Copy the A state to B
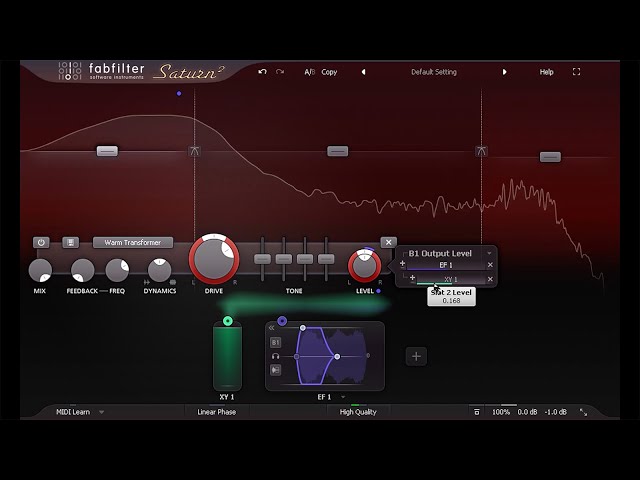640x480 pixels. click(x=329, y=72)
